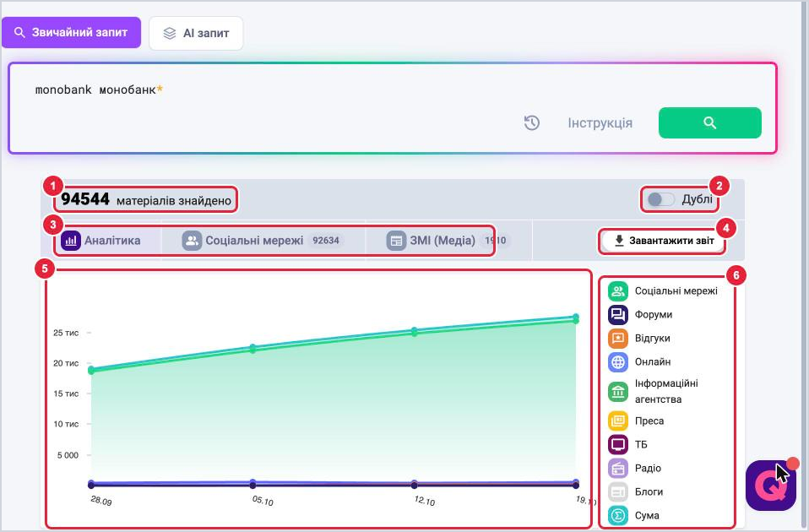Screen dimensions: 809x532
Task: Open the purple Q chat widget
Action: tap(771, 486)
